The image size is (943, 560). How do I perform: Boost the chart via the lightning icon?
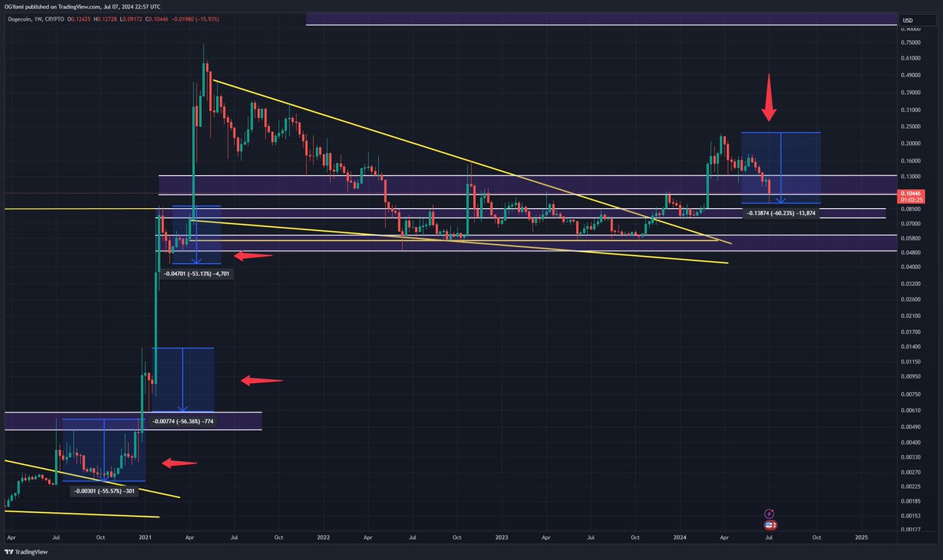[x=769, y=514]
